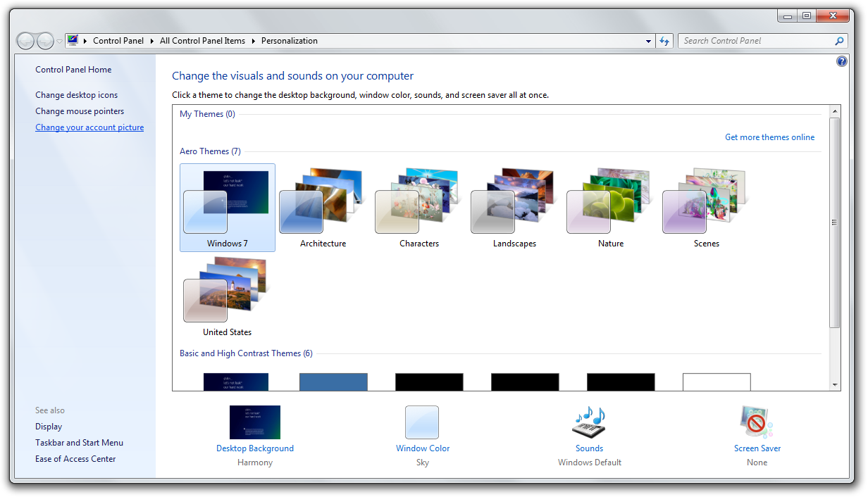The height and width of the screenshot is (497, 868).
Task: Click Change your account picture link
Action: (89, 127)
